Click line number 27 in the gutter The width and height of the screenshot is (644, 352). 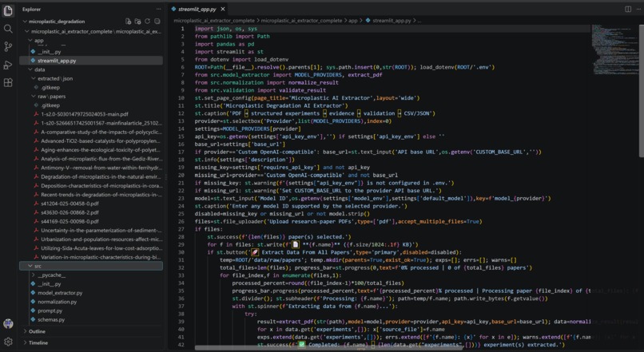coord(181,229)
